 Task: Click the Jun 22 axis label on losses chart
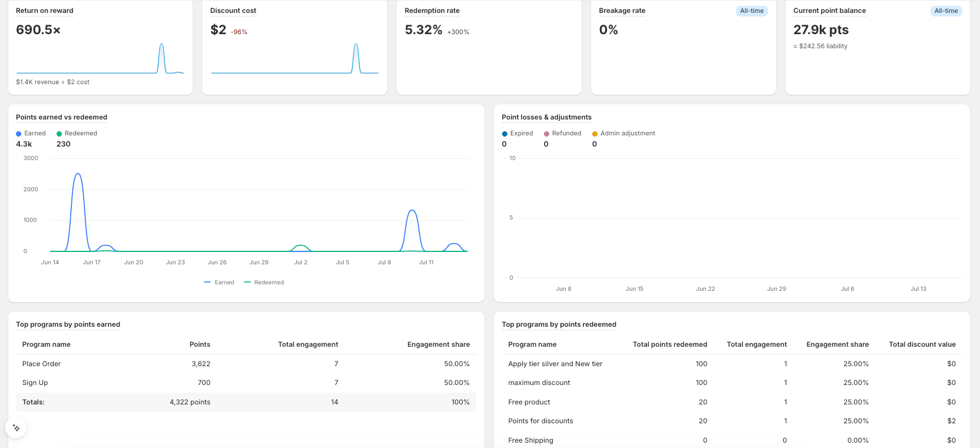[705, 289]
